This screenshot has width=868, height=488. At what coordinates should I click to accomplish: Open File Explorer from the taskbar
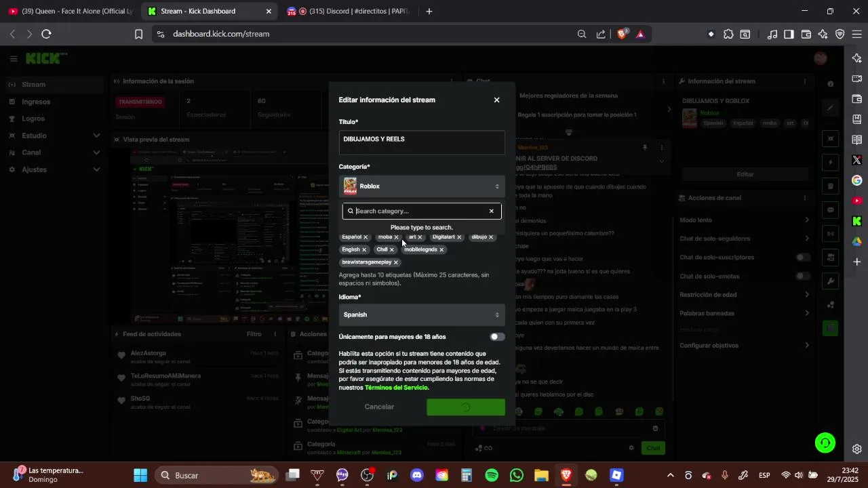[541, 475]
